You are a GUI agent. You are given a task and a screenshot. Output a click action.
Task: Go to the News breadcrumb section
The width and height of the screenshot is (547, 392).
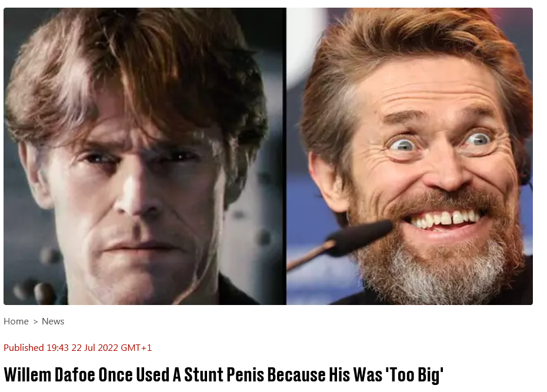[53, 321]
